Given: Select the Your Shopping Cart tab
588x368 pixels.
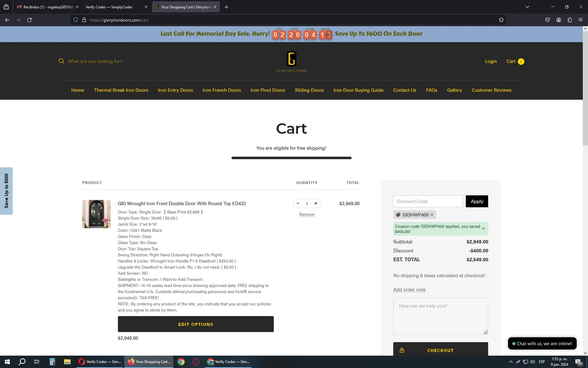Looking at the screenshot, I should (186, 7).
